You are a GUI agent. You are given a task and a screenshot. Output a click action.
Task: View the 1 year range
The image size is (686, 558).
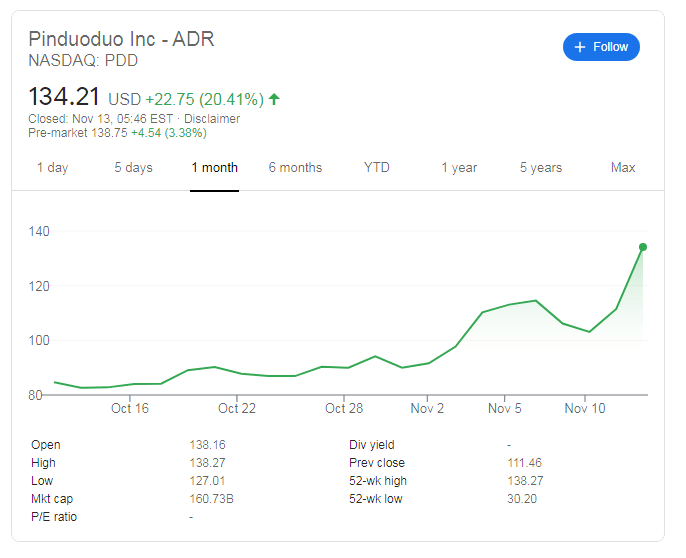tap(459, 167)
